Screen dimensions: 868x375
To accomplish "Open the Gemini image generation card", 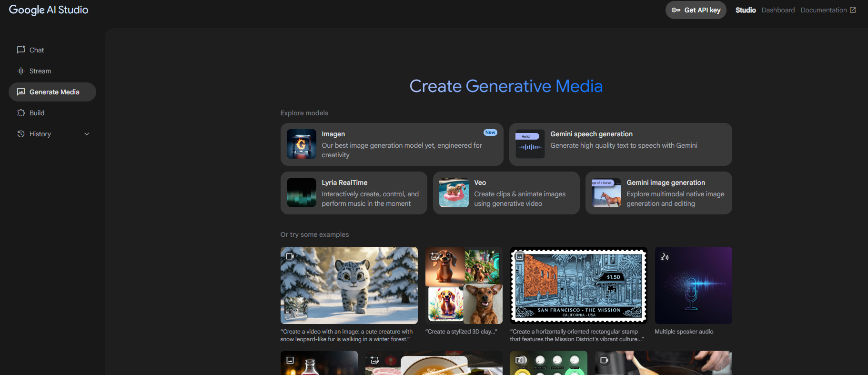I will pos(658,193).
